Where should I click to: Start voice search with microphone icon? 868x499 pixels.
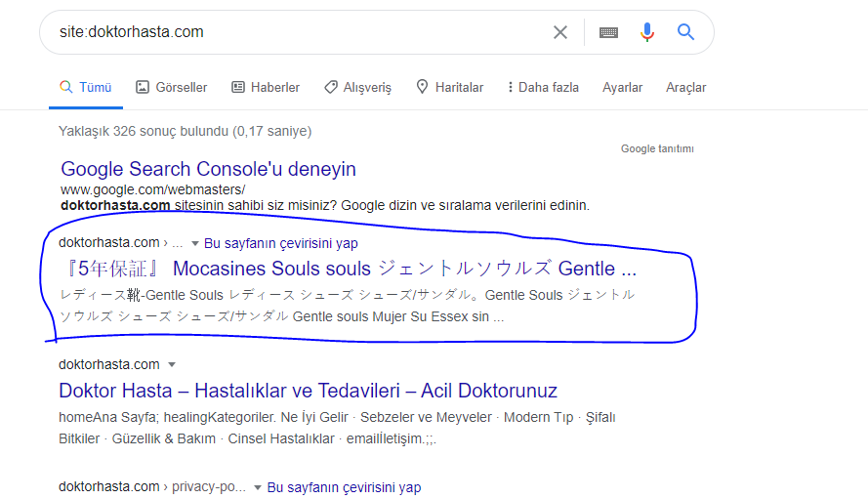coord(646,32)
